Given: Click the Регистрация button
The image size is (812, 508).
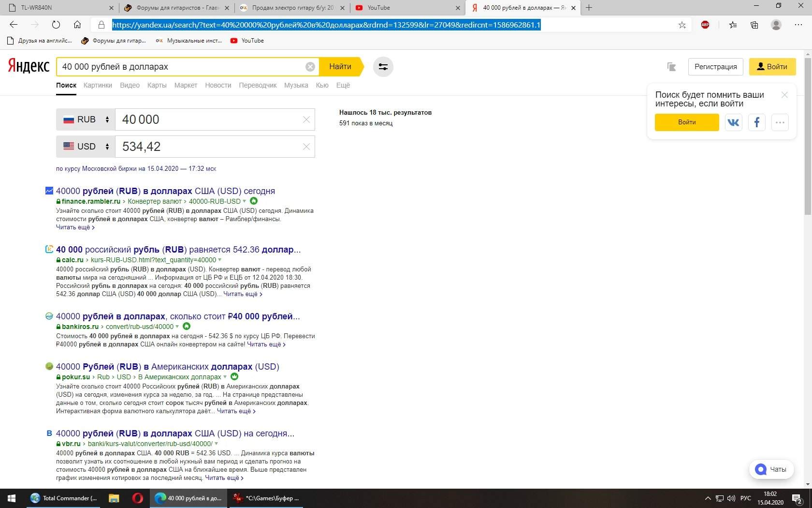Looking at the screenshot, I should point(715,67).
